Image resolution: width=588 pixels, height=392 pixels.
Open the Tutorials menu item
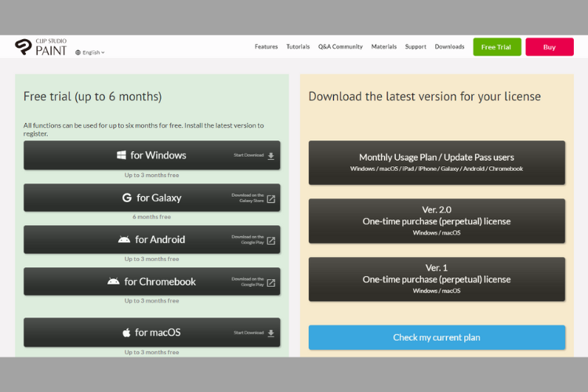click(x=298, y=47)
